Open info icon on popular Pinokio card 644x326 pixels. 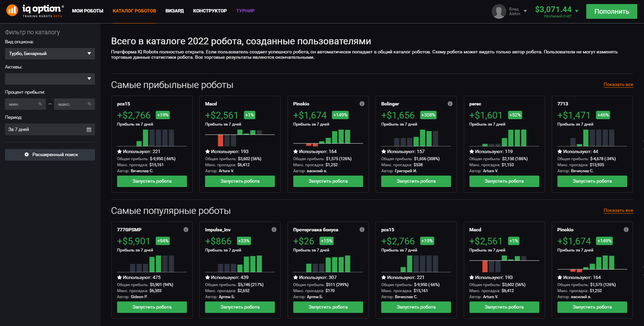tap(626, 230)
